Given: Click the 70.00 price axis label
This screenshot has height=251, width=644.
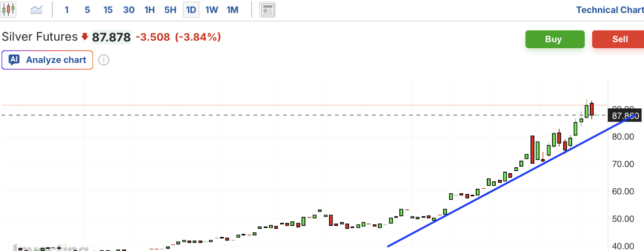Looking at the screenshot, I should pos(622,164).
